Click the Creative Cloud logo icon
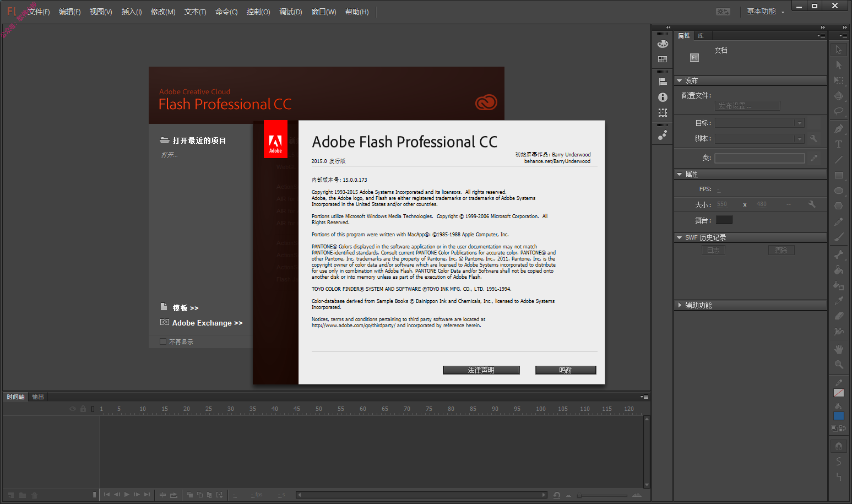Image resolution: width=852 pixels, height=504 pixels. (x=486, y=102)
